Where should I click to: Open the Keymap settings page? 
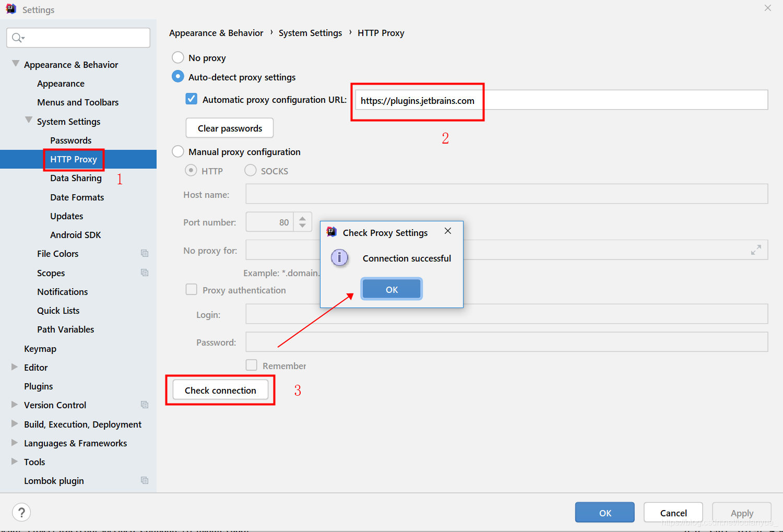coord(40,349)
